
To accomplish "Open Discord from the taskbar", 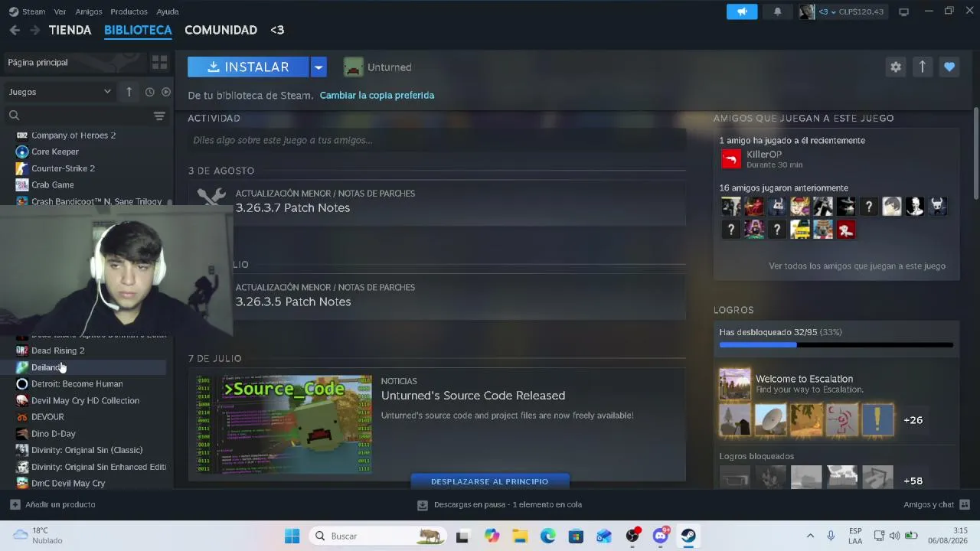I will (x=661, y=536).
